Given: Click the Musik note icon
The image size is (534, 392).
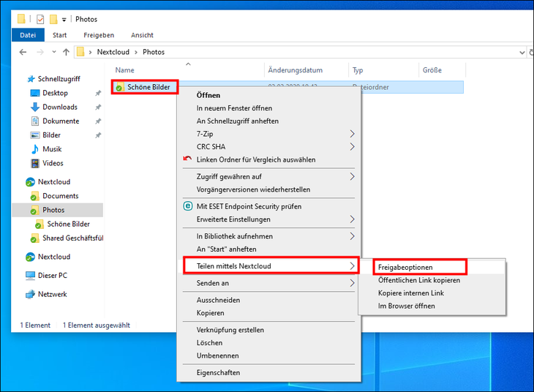Looking at the screenshot, I should click(x=35, y=149).
